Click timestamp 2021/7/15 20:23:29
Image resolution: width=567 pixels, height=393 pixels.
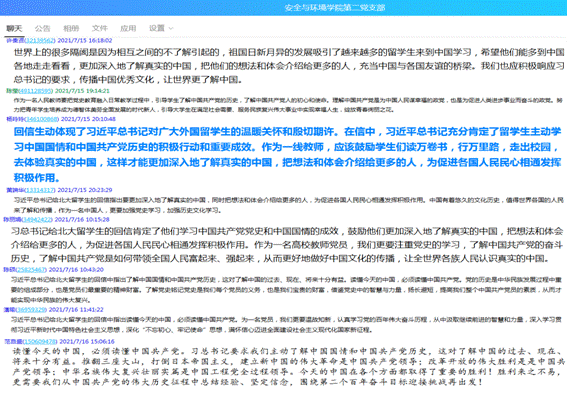(x=85, y=190)
